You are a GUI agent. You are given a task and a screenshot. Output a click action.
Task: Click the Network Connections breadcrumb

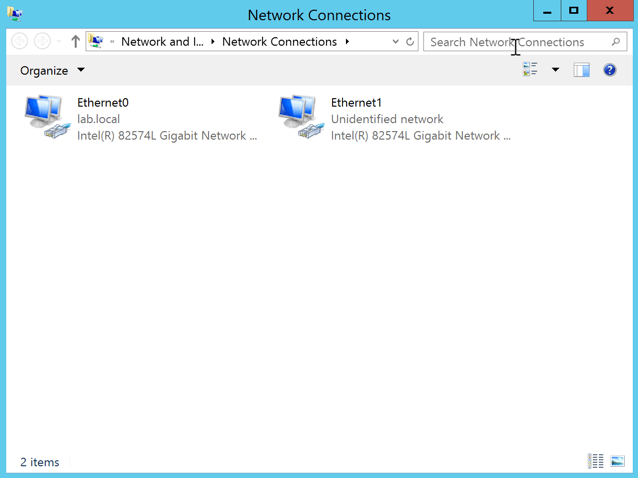point(279,42)
